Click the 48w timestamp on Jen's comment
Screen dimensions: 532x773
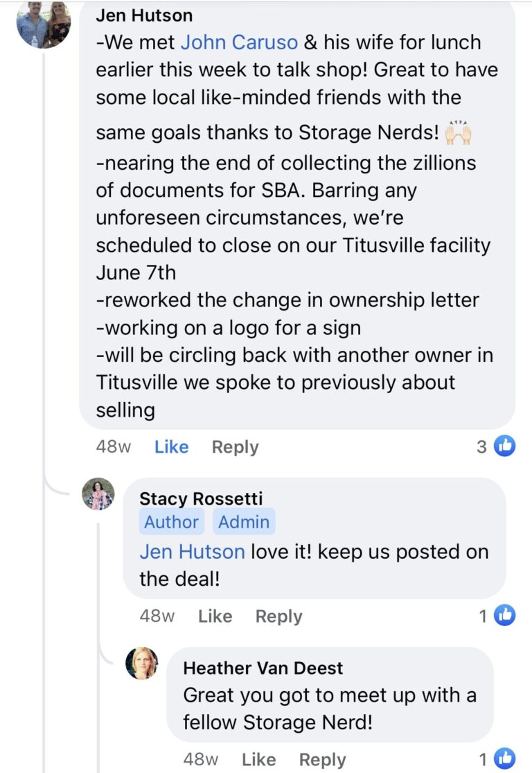click(x=113, y=447)
